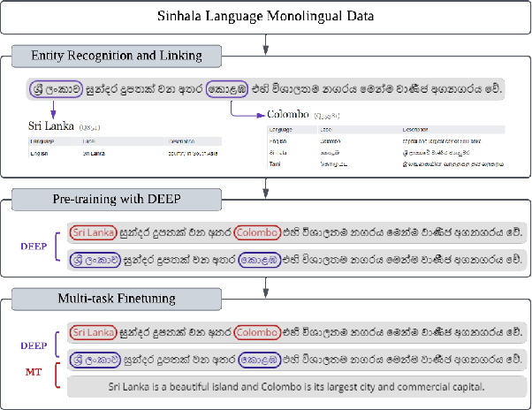532x410 pixels.
Task: Click the 'capital and largest city of Sri Lanka' cell
Action: tap(441, 141)
